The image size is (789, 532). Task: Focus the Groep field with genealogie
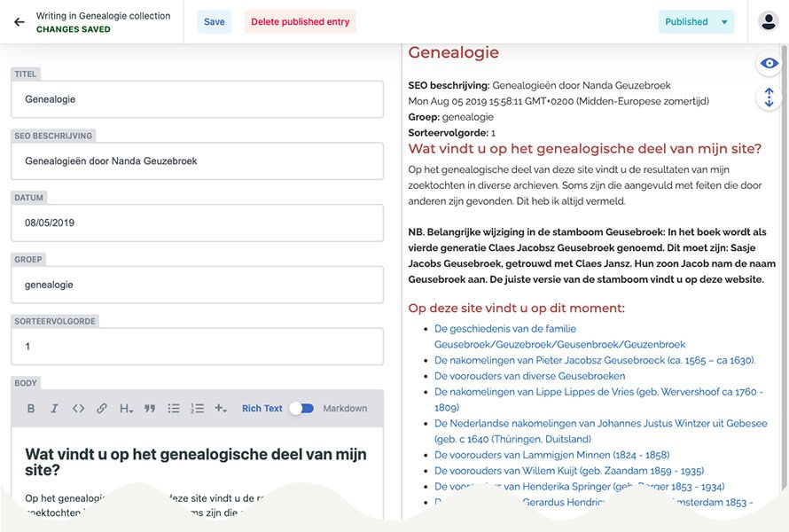197,285
